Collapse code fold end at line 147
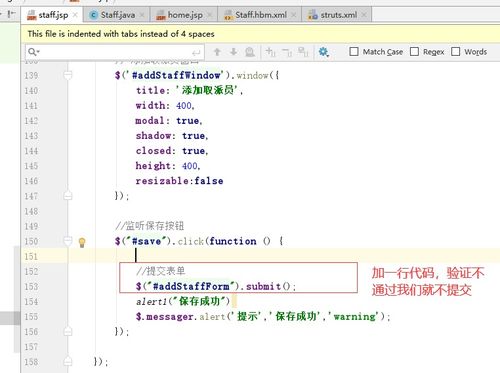This screenshot has height=373, width=500. point(68,196)
